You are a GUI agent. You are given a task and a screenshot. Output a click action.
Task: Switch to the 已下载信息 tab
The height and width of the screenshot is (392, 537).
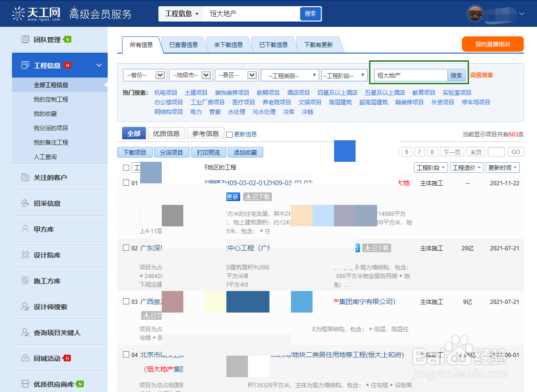(273, 45)
